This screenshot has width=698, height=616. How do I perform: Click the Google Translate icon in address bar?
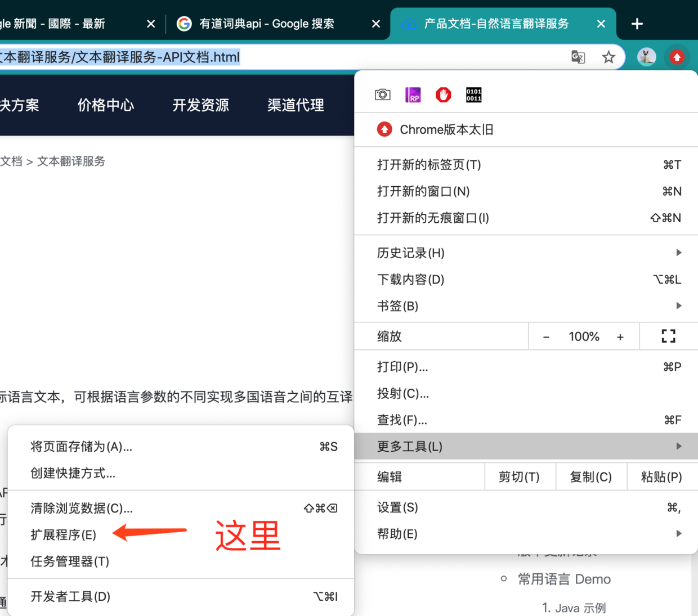(578, 57)
